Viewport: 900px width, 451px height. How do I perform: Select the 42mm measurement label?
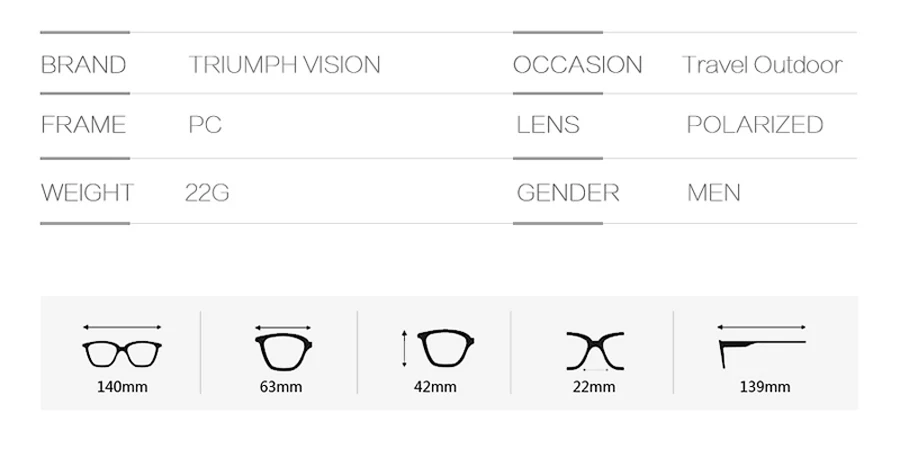pyautogui.click(x=435, y=387)
